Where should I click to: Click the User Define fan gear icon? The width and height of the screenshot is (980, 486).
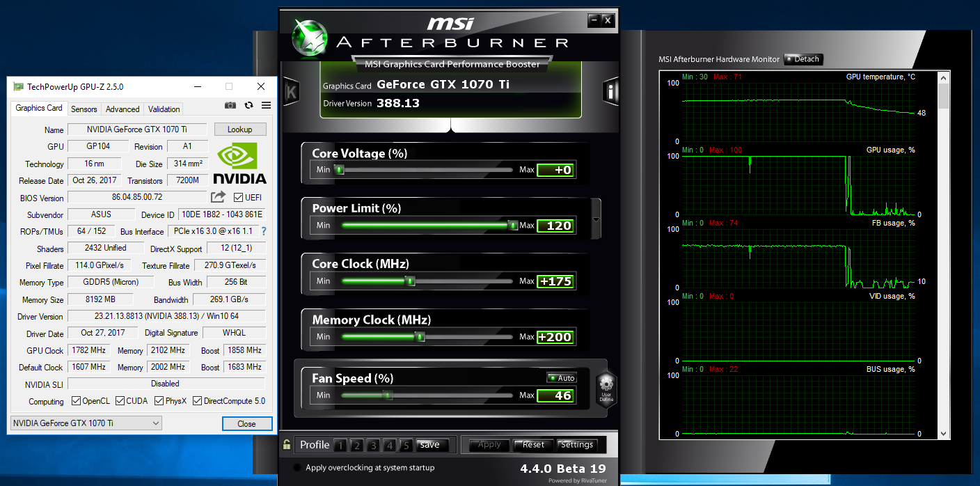(x=606, y=387)
